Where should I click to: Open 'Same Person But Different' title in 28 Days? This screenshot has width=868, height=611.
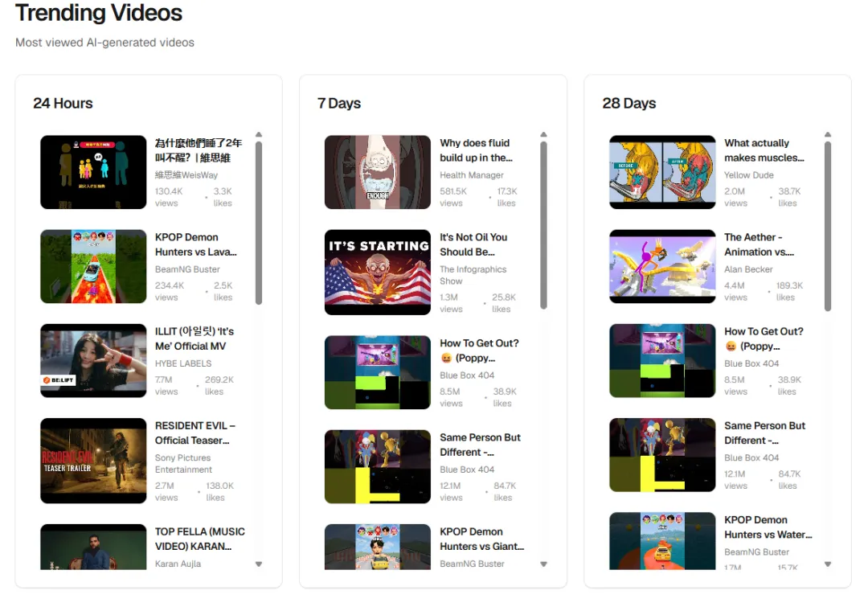click(x=765, y=433)
